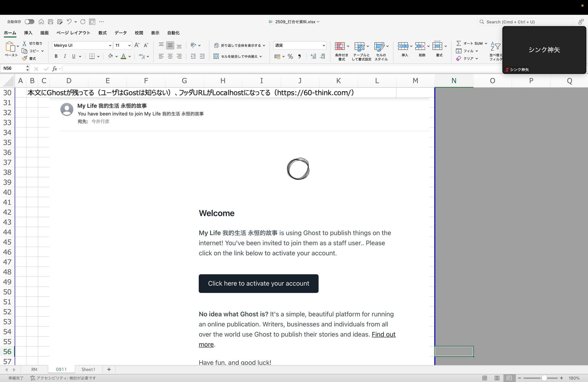Image resolution: width=588 pixels, height=382 pixels.
Task: Click the add new sheet plus button
Action: click(109, 369)
